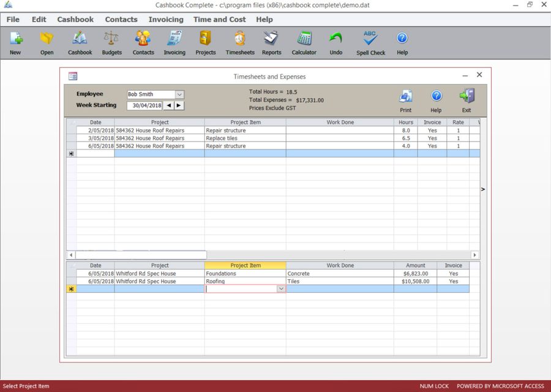
Task: Click the 6.5 hours cell
Action: 405,138
